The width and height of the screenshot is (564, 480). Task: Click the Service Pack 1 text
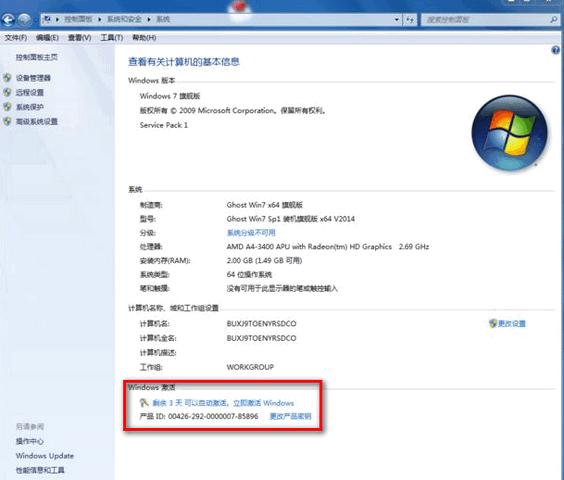click(164, 125)
